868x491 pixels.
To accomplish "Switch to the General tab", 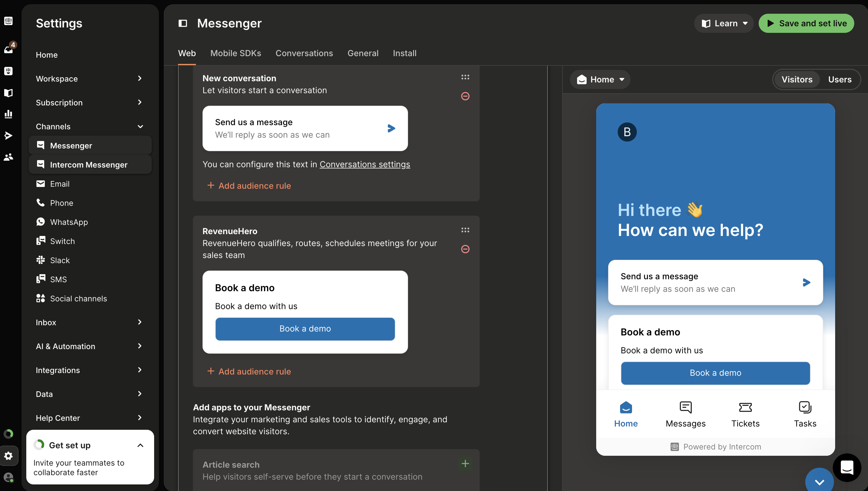I will 363,53.
